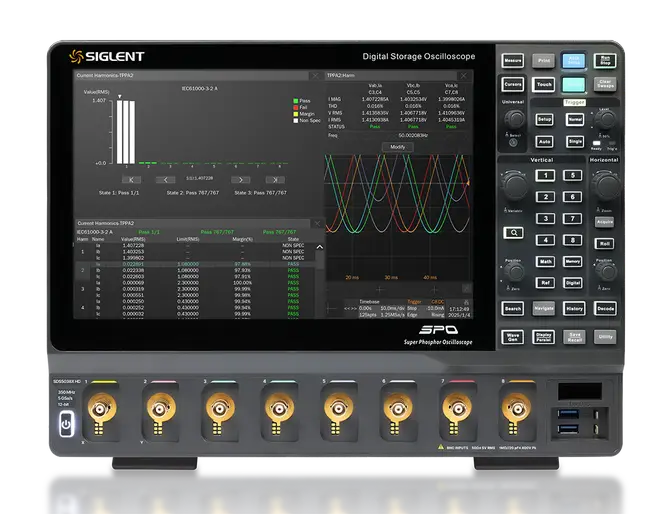The image size is (670, 514).
Task: Toggle the Touch screen button
Action: 543,85
